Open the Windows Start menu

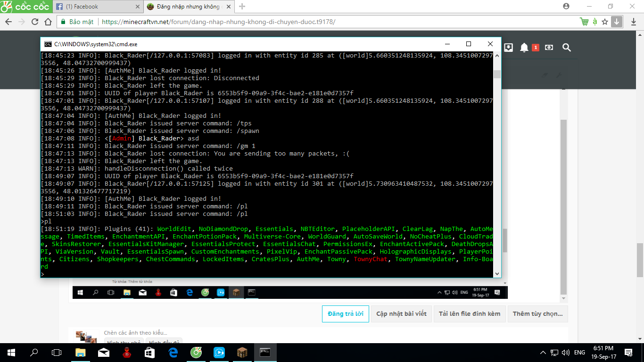(x=11, y=353)
